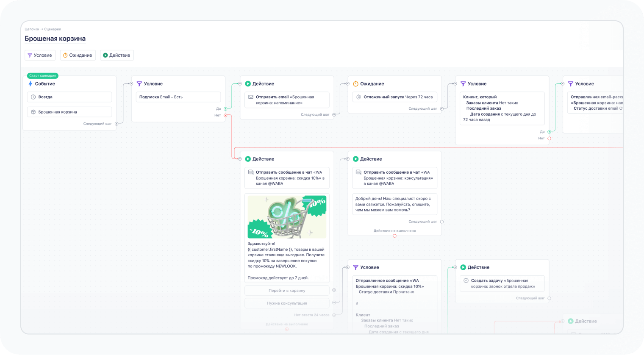Click the envelope icon in the Отправить email action
This screenshot has height=355, width=644.
click(250, 97)
